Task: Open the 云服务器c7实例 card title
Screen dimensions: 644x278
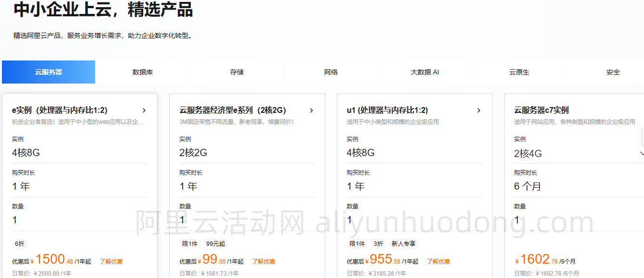Action: [542, 110]
